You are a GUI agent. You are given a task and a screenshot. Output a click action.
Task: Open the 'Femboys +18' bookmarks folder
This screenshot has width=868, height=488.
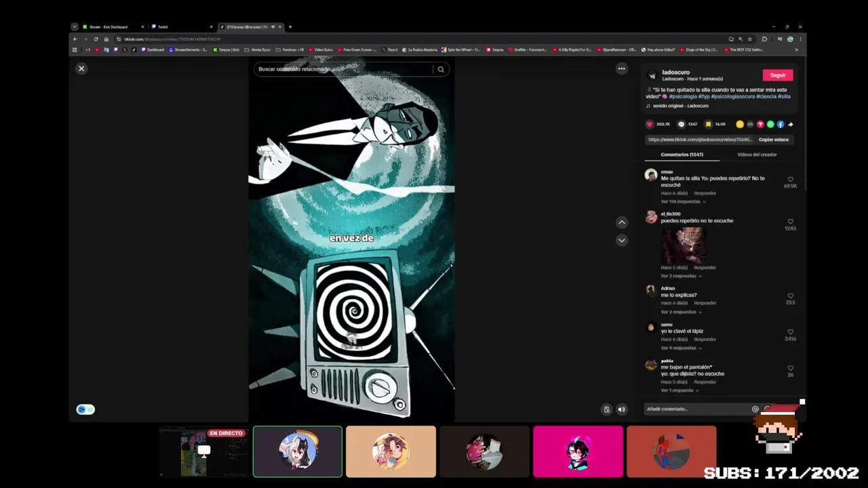tap(290, 49)
